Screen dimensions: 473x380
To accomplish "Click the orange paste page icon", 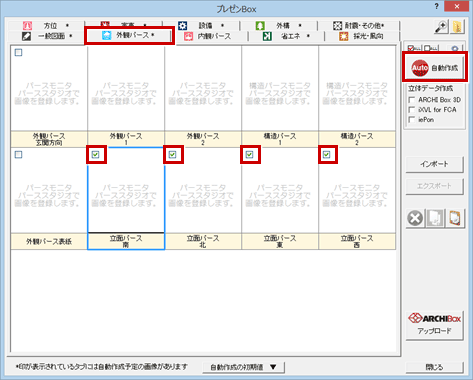I will (455, 219).
